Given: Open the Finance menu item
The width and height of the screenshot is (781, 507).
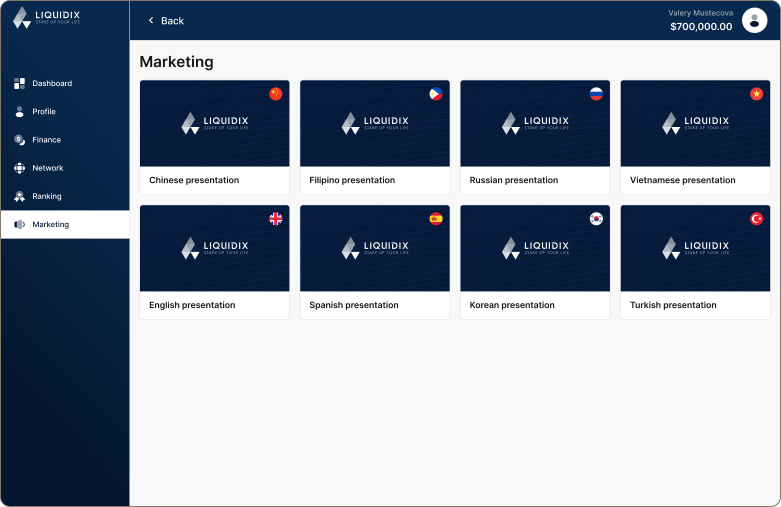Looking at the screenshot, I should click(46, 140).
